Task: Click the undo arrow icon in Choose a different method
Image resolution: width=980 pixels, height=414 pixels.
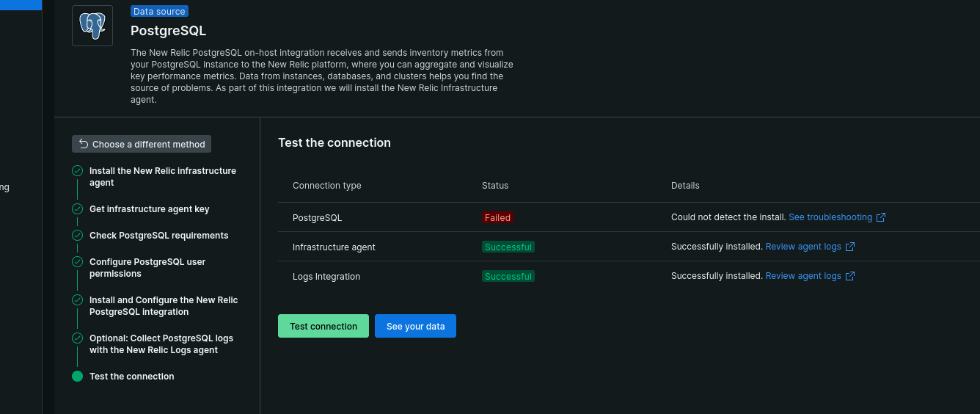Action: [x=84, y=144]
